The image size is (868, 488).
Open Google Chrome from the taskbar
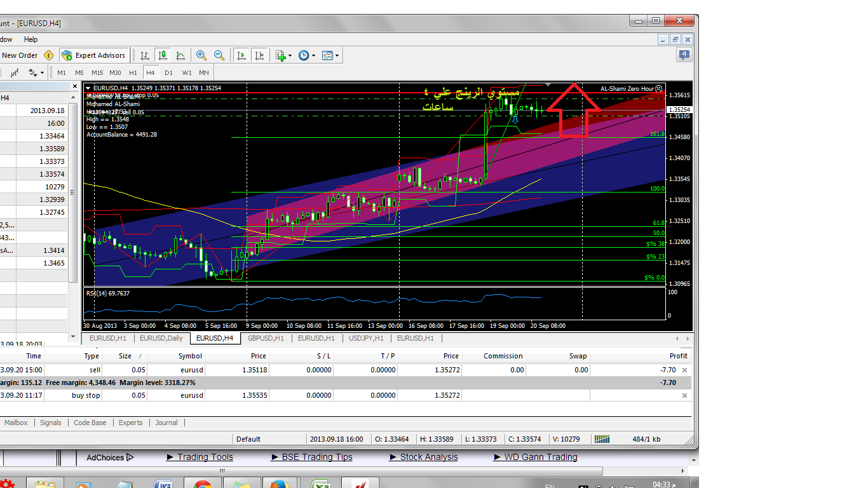pyautogui.click(x=203, y=484)
